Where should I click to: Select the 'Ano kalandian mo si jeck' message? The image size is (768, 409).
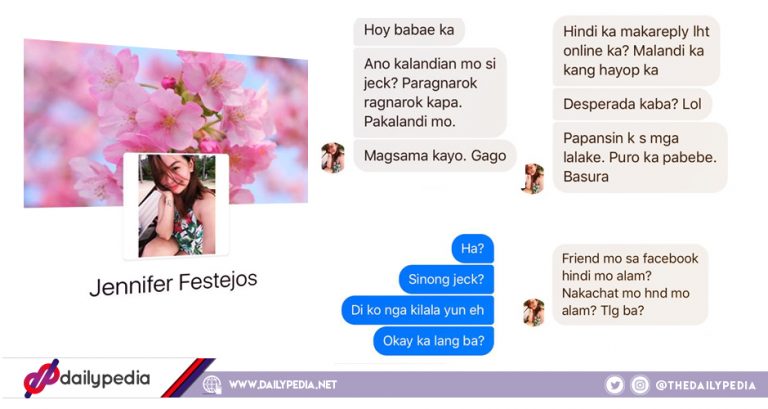[x=430, y=93]
